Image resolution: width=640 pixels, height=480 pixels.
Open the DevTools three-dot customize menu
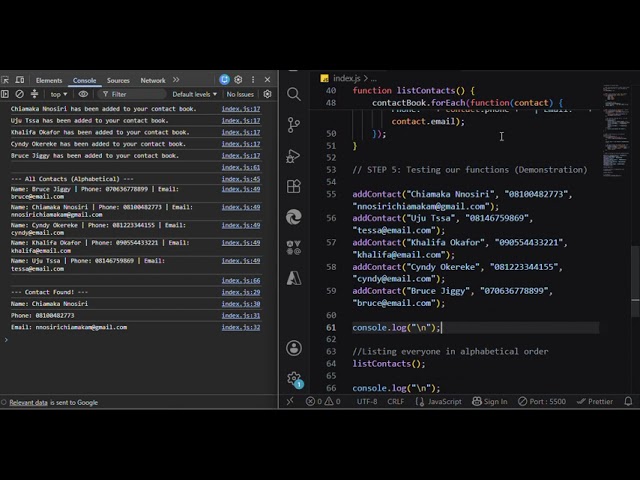pos(253,80)
